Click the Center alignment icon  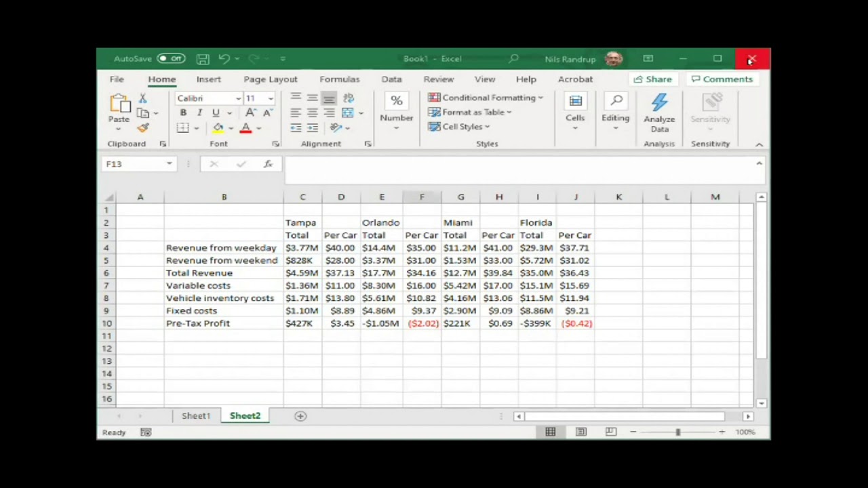tap(312, 113)
